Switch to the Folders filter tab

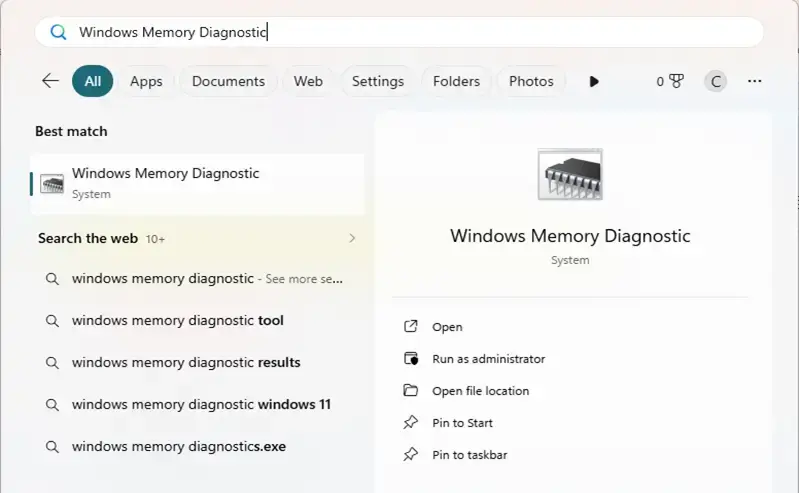(x=457, y=81)
